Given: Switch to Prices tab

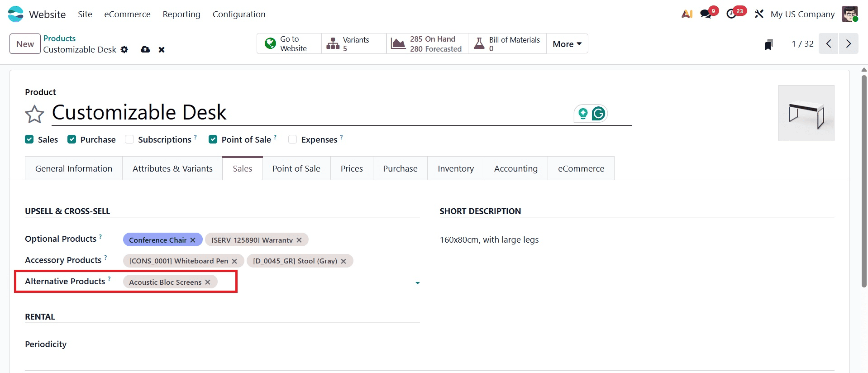Looking at the screenshot, I should 352,168.
